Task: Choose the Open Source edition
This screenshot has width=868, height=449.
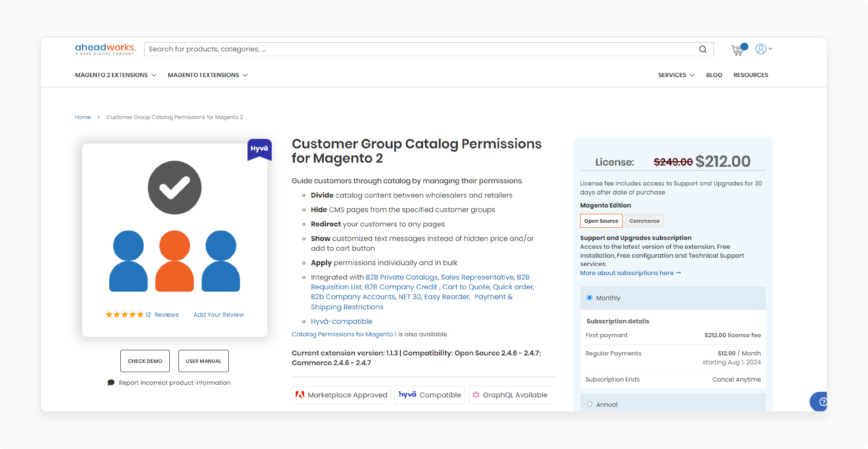Action: (601, 221)
